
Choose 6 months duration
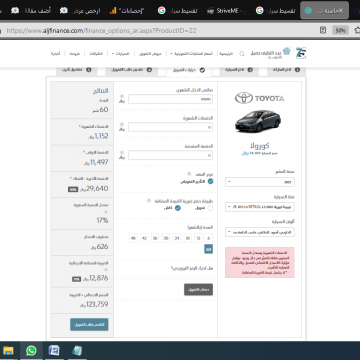pos(209,238)
